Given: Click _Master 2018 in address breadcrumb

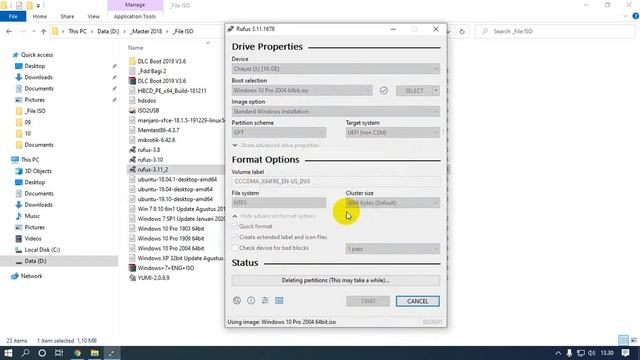Looking at the screenshot, I should (146, 31).
